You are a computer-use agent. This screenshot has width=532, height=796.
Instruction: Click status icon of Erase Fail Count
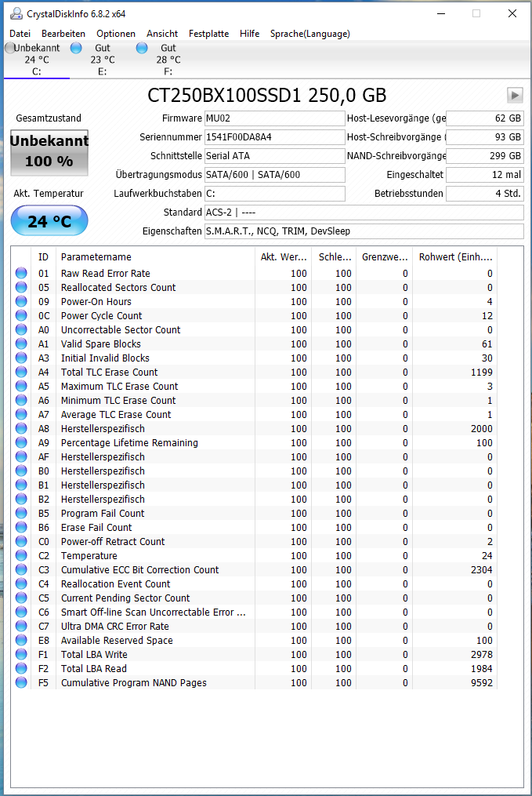click(21, 528)
